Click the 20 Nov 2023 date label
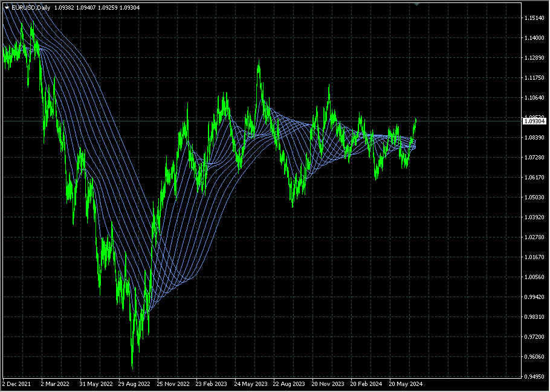Image resolution: width=550 pixels, height=392 pixels. (328, 384)
